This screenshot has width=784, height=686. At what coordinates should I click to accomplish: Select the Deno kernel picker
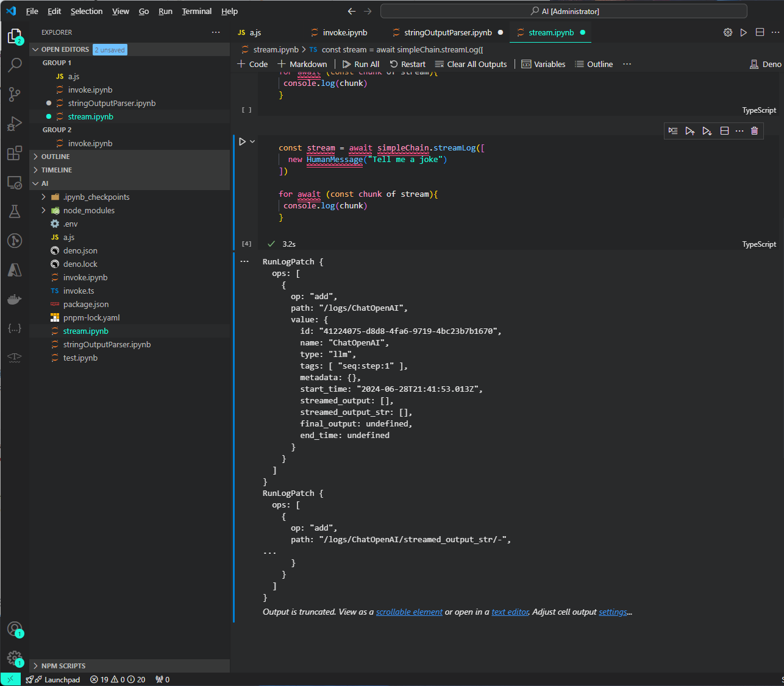[766, 64]
